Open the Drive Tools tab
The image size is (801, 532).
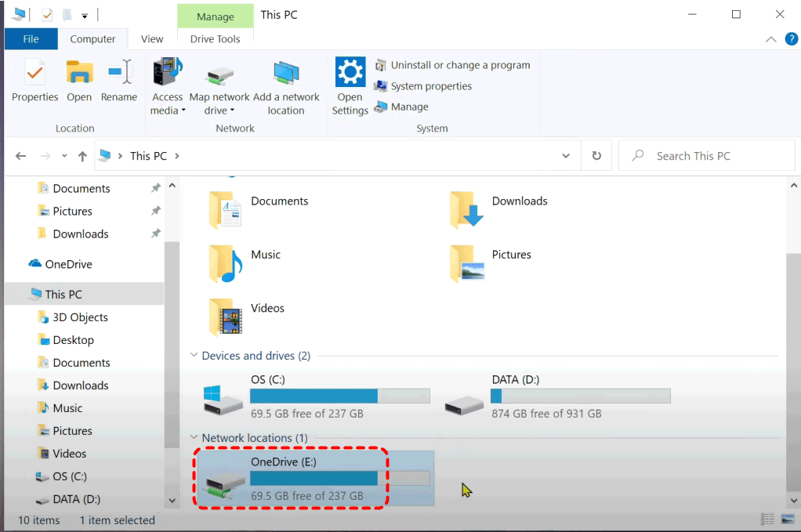coord(215,39)
